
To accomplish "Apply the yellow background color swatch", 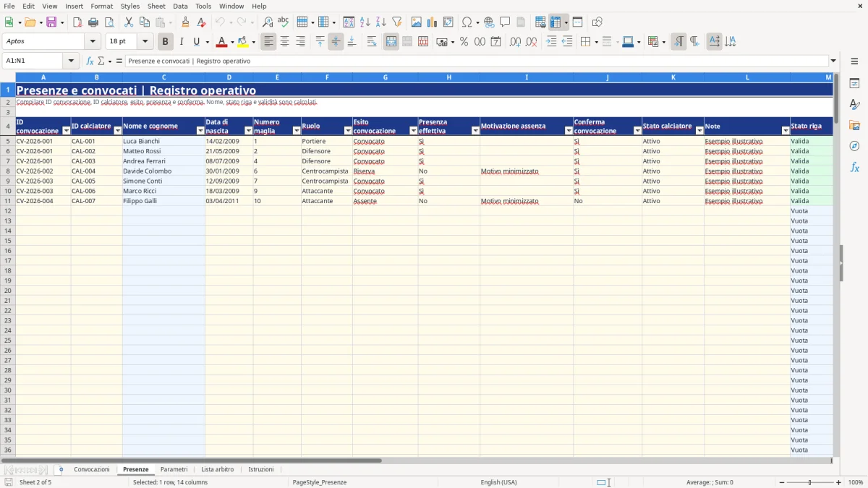I will (243, 42).
